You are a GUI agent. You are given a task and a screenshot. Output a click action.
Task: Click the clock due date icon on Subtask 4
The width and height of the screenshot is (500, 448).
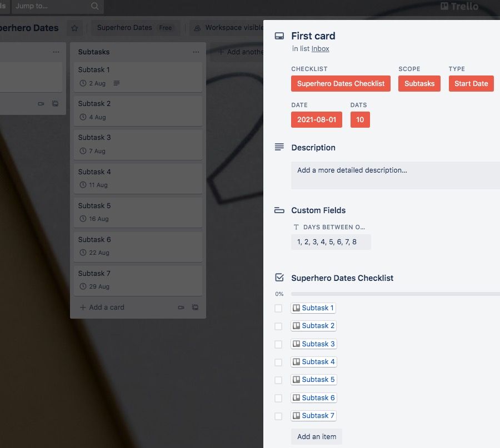(x=83, y=185)
